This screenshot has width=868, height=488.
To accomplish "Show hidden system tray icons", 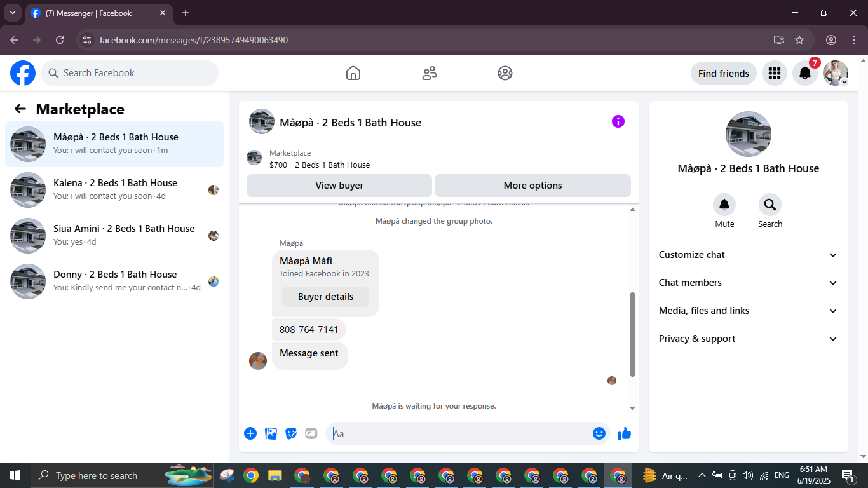I will click(x=702, y=475).
